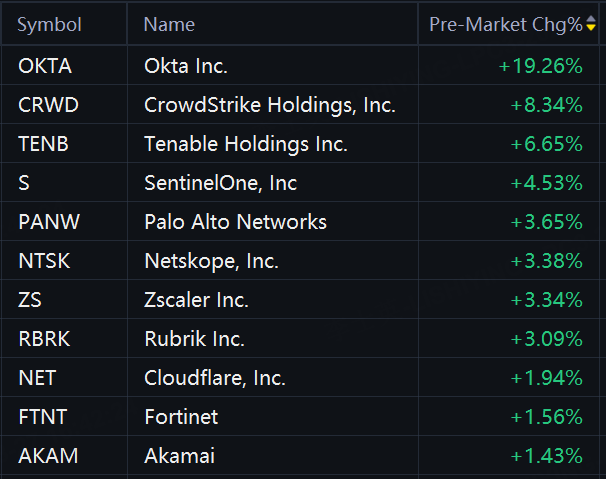Click Netskope's +3.38% change value

click(546, 261)
